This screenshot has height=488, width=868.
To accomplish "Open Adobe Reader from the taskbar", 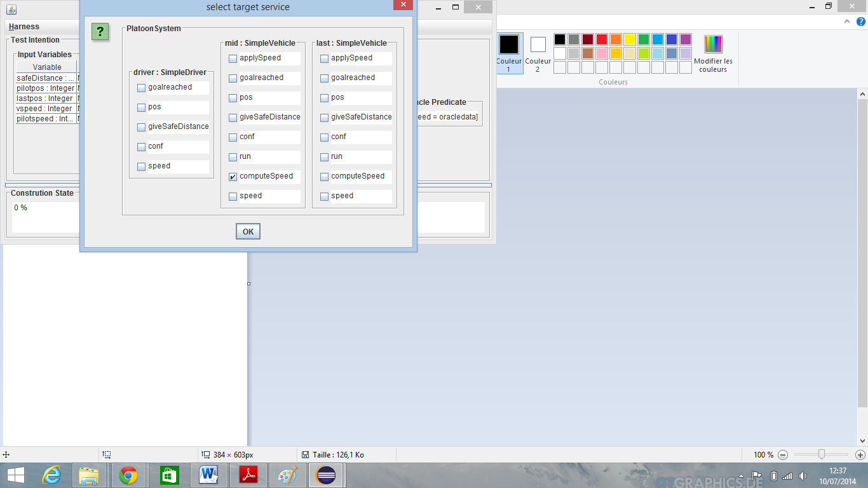I will click(x=248, y=475).
